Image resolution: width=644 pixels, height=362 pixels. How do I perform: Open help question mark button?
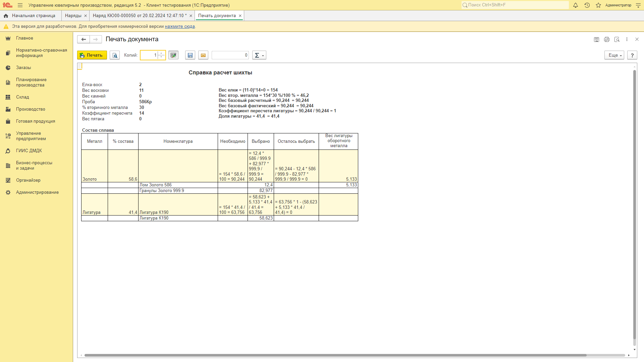(x=632, y=55)
